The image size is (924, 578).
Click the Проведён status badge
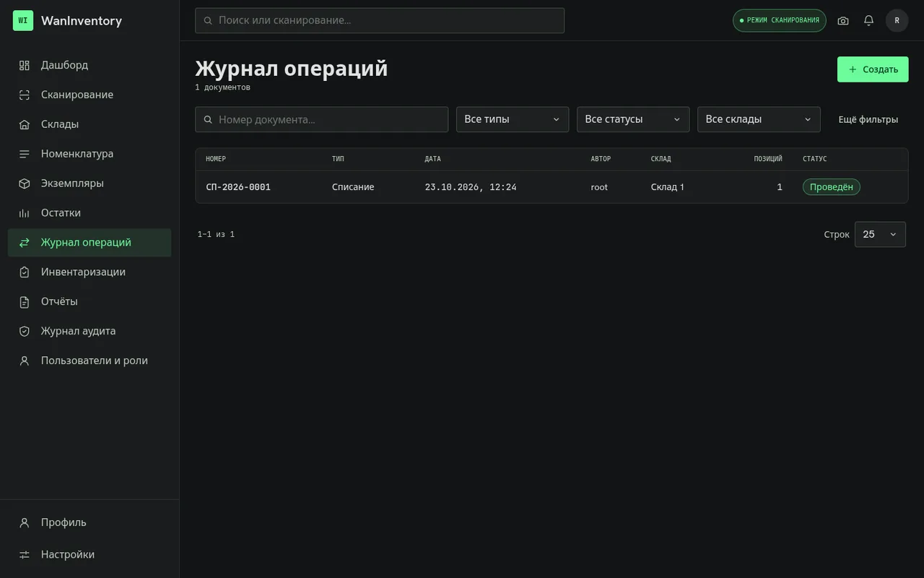832,187
